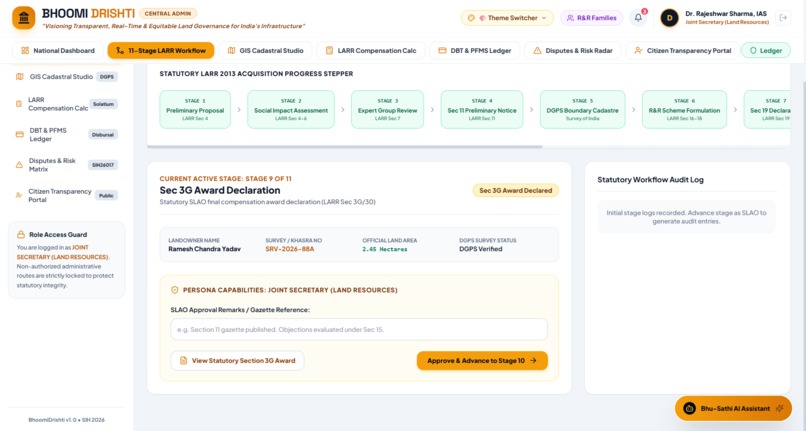The width and height of the screenshot is (806, 431).
Task: Click the Bhu-Sathi AI Assistant bot icon
Action: (x=689, y=408)
